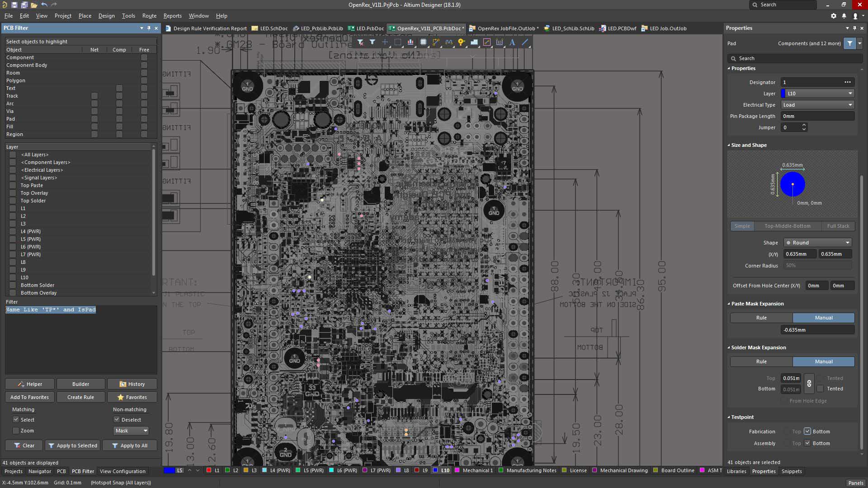The image size is (868, 488).
Task: Click the Apply to All button
Action: [130, 446]
